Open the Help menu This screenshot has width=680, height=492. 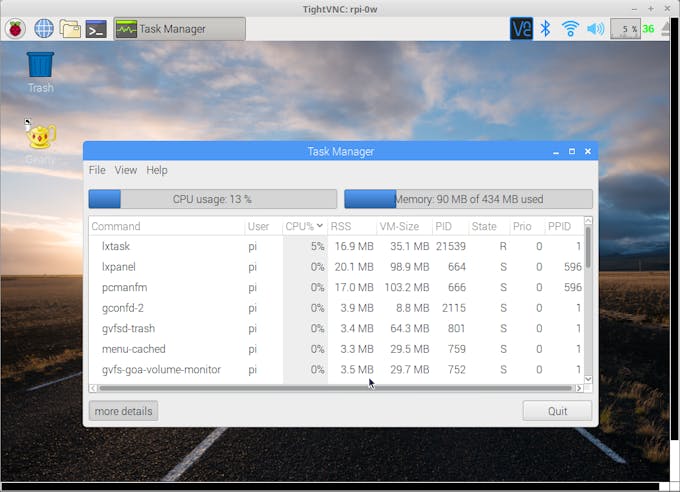pyautogui.click(x=157, y=170)
